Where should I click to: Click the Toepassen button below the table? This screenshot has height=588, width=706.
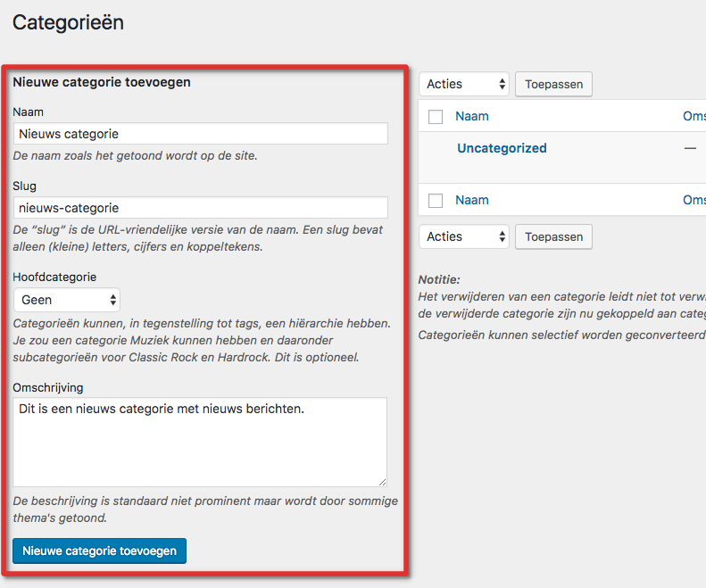point(553,236)
